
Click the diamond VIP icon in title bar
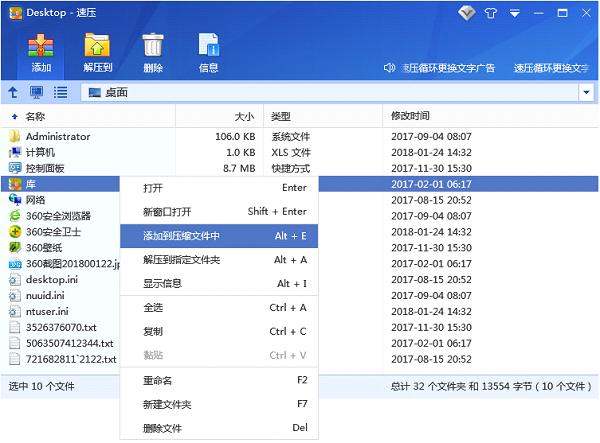pos(467,13)
